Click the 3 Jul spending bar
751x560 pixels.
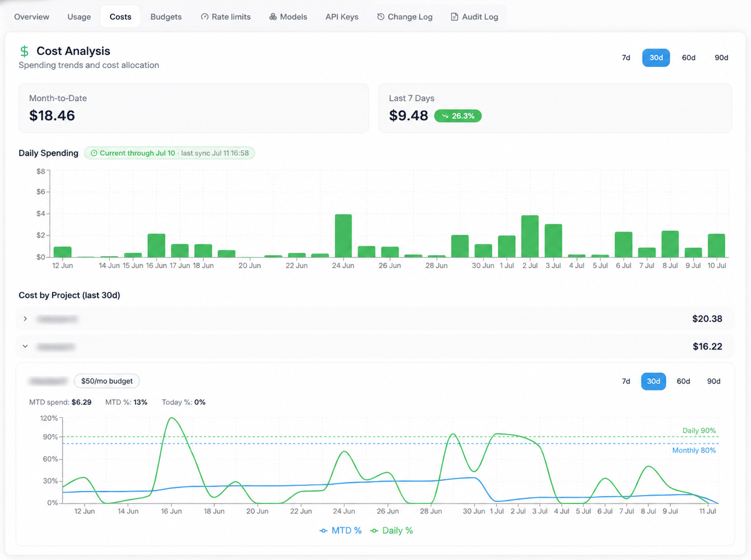(x=553, y=241)
